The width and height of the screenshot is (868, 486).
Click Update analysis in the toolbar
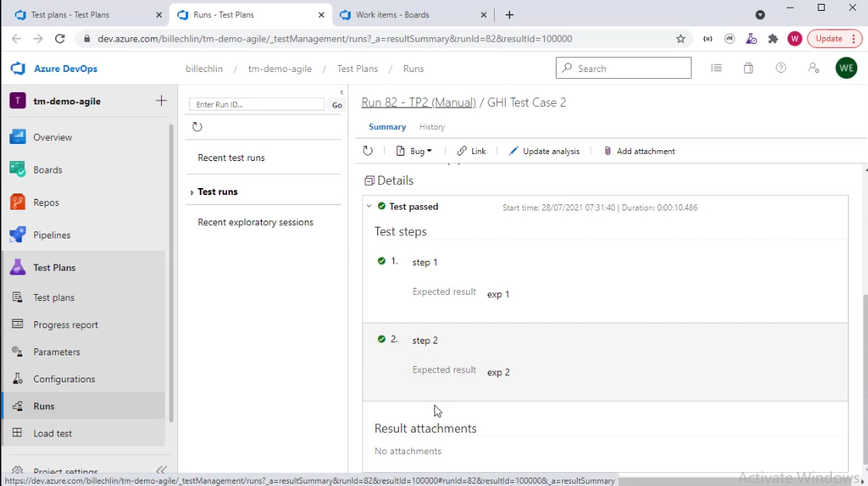tap(544, 151)
